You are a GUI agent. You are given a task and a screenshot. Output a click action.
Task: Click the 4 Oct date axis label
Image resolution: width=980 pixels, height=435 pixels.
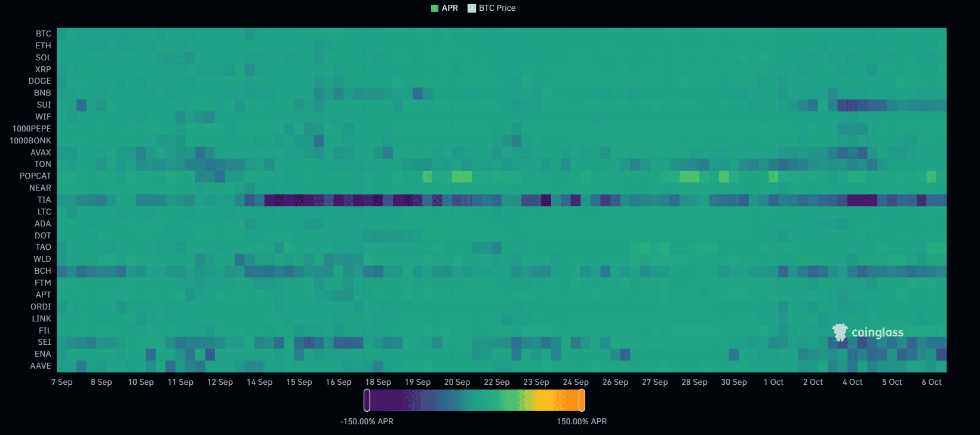pos(853,382)
